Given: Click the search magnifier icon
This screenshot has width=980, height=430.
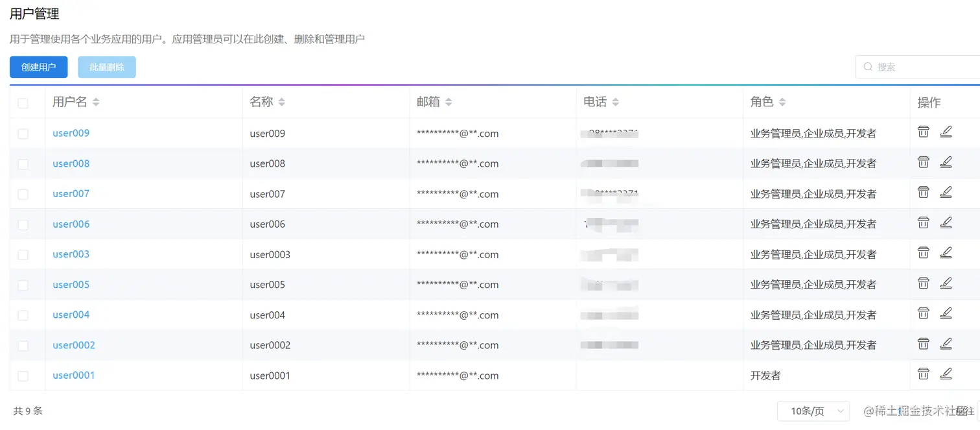Looking at the screenshot, I should click(868, 67).
